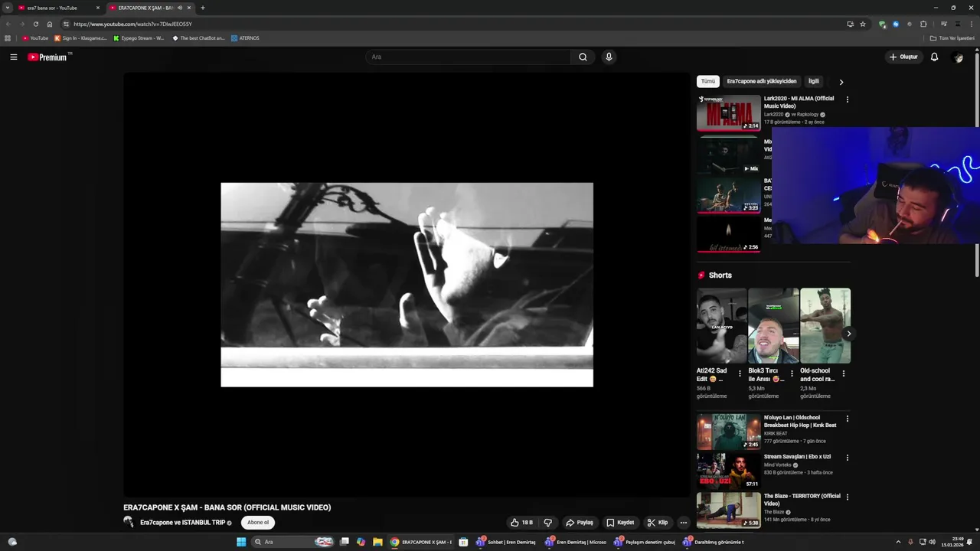The width and height of the screenshot is (980, 551).
Task: Open Blok3 Tırcı ile Anısı short
Action: point(773,325)
